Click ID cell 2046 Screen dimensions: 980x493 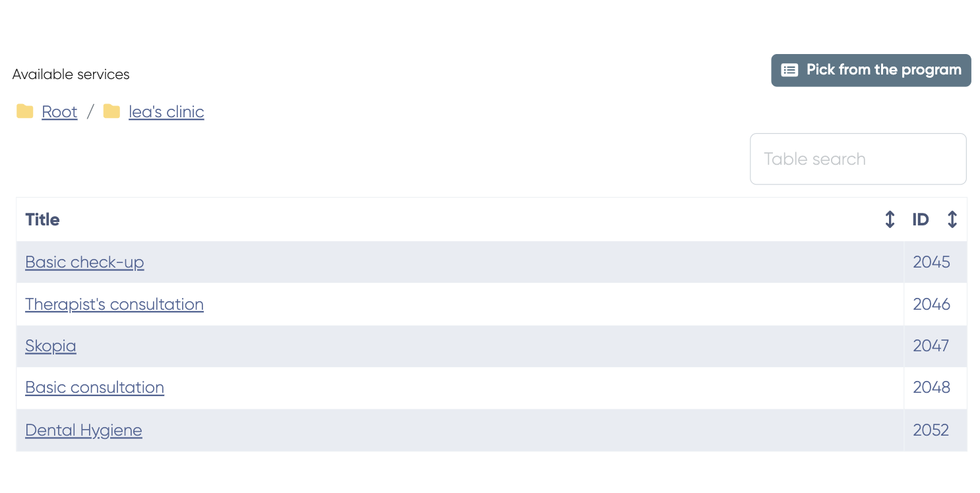tap(931, 304)
